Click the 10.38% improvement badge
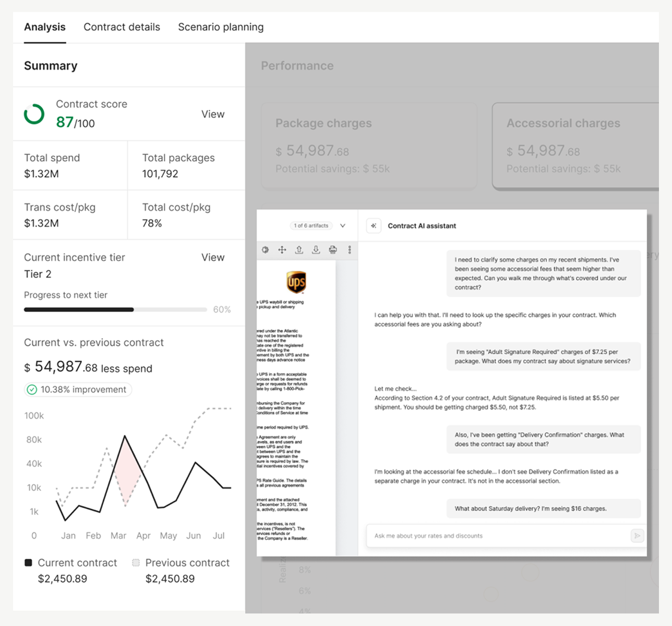Viewport: 672px width, 626px height. point(78,390)
